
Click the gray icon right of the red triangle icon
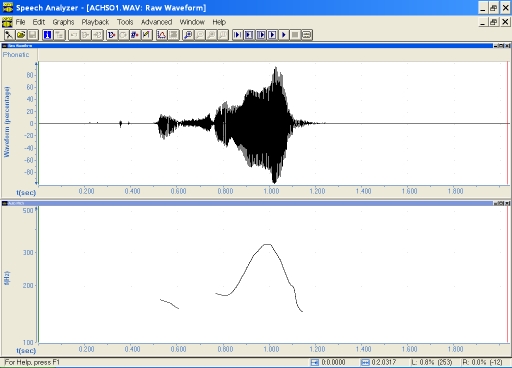173,35
